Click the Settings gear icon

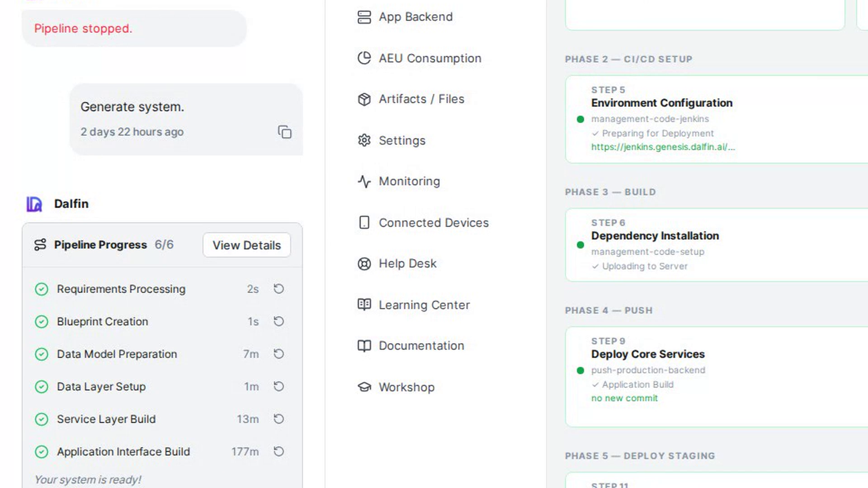coord(364,141)
